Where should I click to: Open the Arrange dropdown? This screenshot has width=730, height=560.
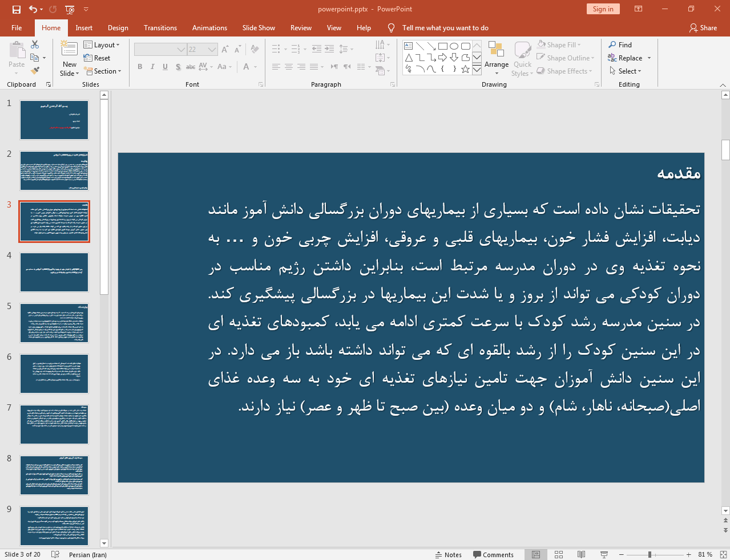497,58
